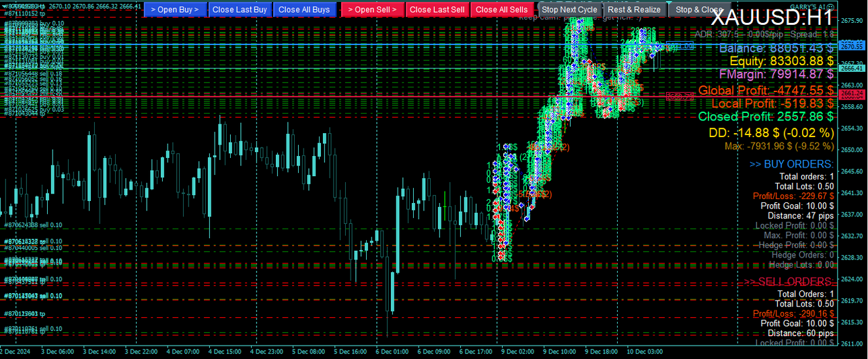The image size is (868, 359).
Task: Click the 'Close Last Buy' button
Action: click(x=240, y=9)
